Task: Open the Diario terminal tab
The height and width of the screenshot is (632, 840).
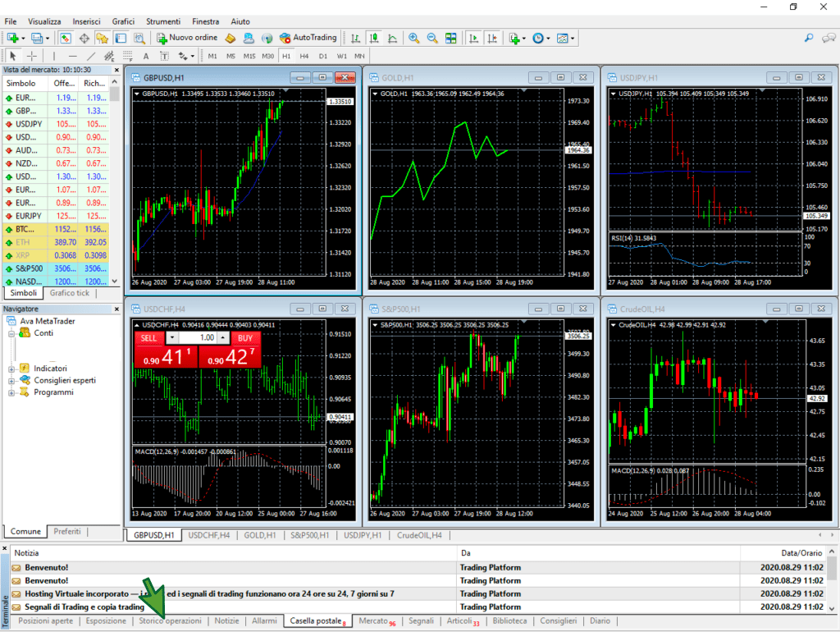Action: (600, 621)
